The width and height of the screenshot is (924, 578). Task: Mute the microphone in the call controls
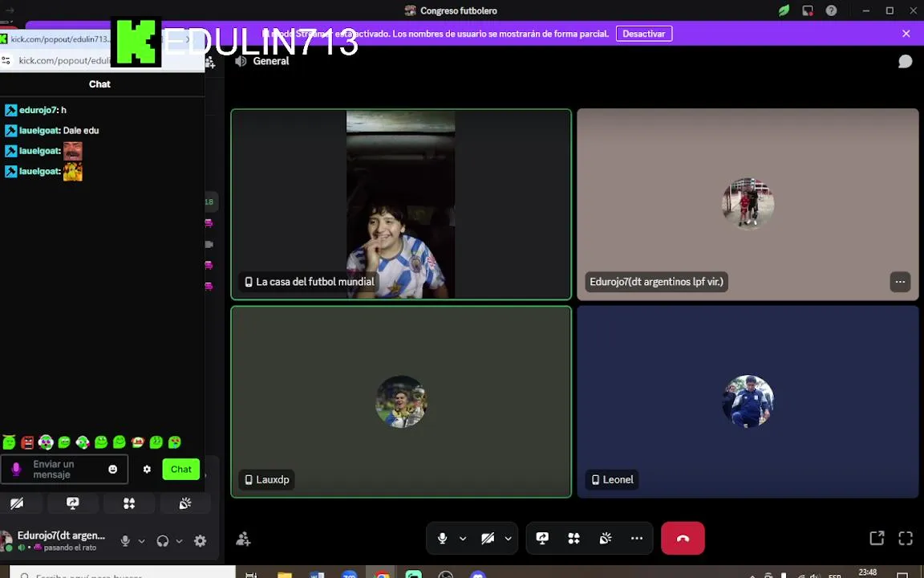443,538
